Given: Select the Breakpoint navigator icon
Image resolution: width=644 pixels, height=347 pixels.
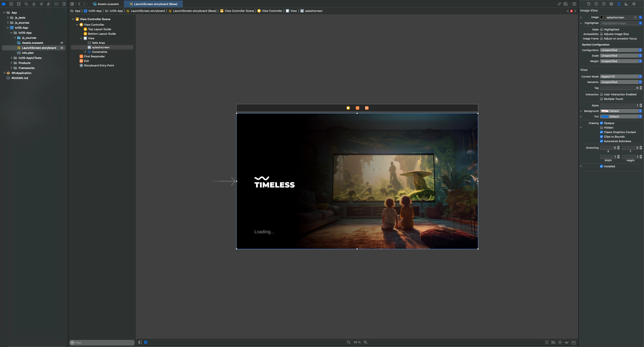Looking at the screenshot, I should (x=56, y=4).
